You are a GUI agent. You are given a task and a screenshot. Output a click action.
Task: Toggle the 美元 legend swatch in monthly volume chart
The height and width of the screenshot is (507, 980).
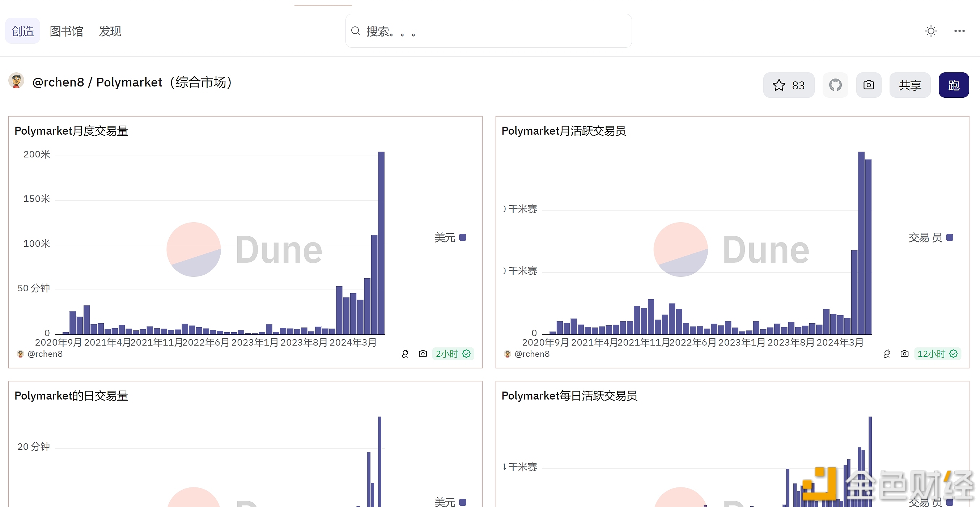(x=463, y=237)
